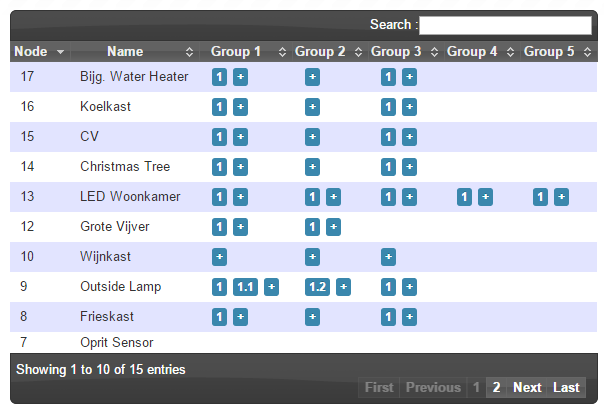Screen dimensions: 604x417
Task: Sort table by Name column
Action: 135,51
